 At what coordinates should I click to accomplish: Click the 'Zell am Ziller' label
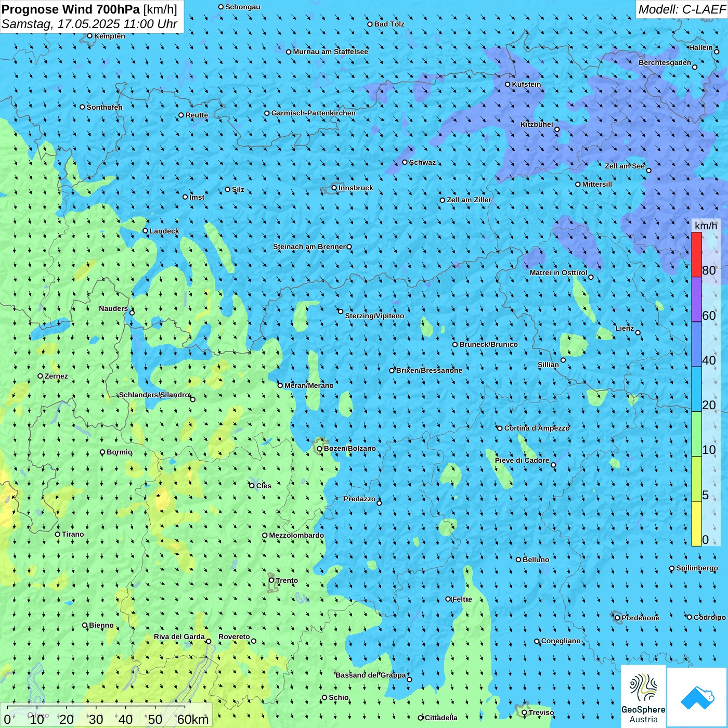(x=469, y=200)
